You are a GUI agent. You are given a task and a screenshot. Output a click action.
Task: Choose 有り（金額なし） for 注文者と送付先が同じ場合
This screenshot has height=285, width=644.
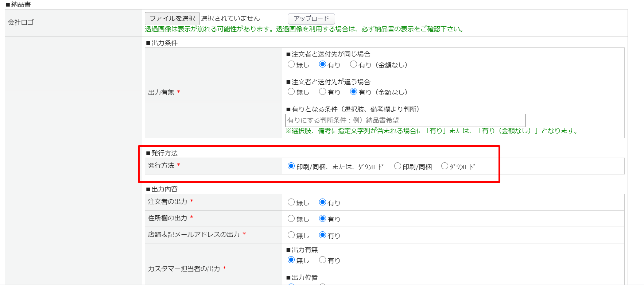click(x=353, y=65)
